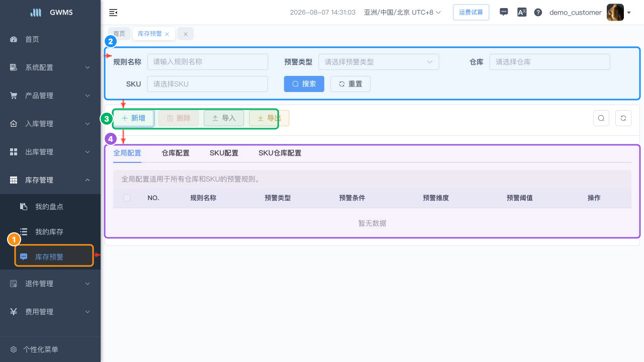Click the 产品管理 cart icon
Viewport: 644px width, 362px height.
[x=14, y=96]
